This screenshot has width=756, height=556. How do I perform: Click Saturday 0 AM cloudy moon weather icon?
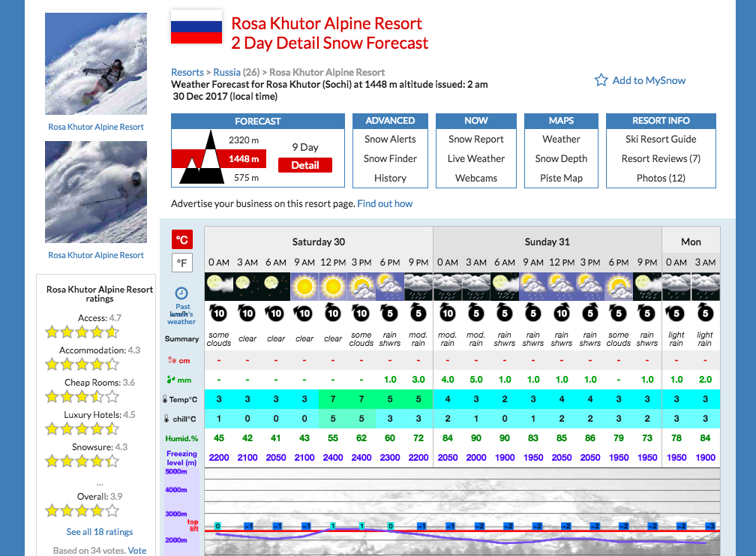tap(219, 287)
